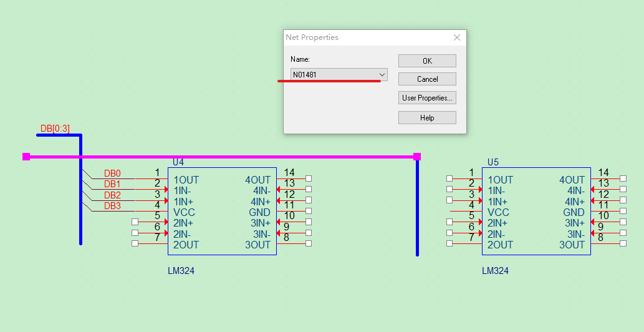Screen dimensions: 644x332
Task: Select the LM324 value under U5
Action: click(x=495, y=271)
